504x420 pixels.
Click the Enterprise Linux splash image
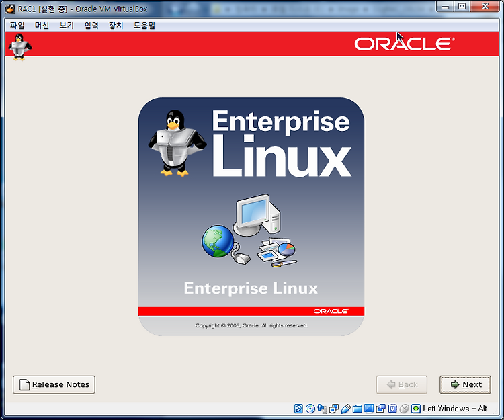click(251, 216)
